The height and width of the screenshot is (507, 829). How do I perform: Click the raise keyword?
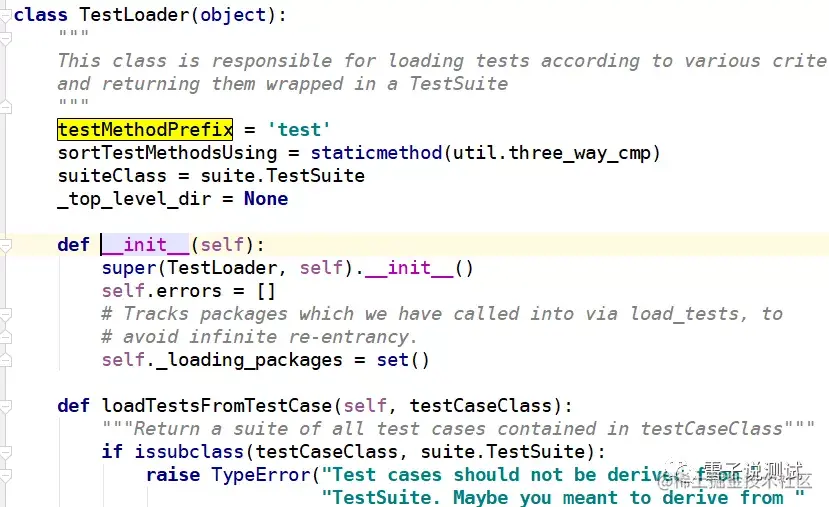[173, 475]
